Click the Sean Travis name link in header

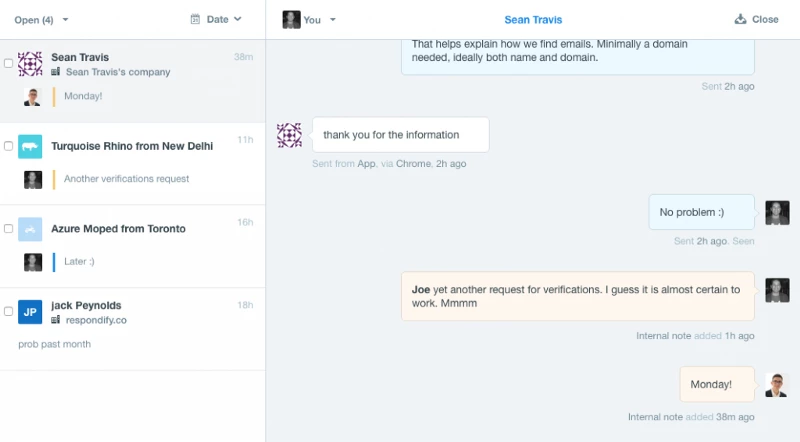[x=533, y=19]
